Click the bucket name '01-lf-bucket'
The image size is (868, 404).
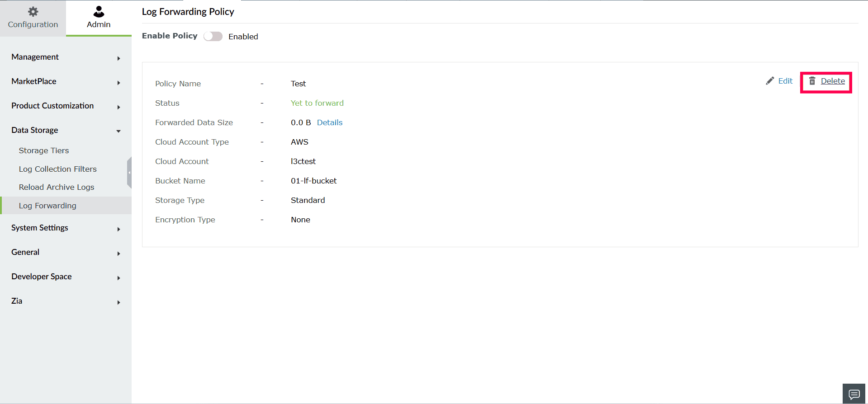[314, 181]
